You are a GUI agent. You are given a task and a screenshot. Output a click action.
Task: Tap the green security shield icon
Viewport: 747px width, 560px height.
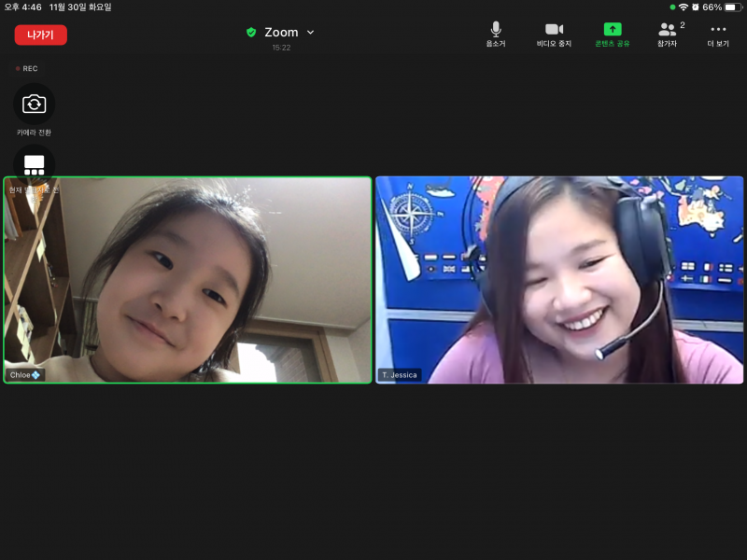point(251,33)
